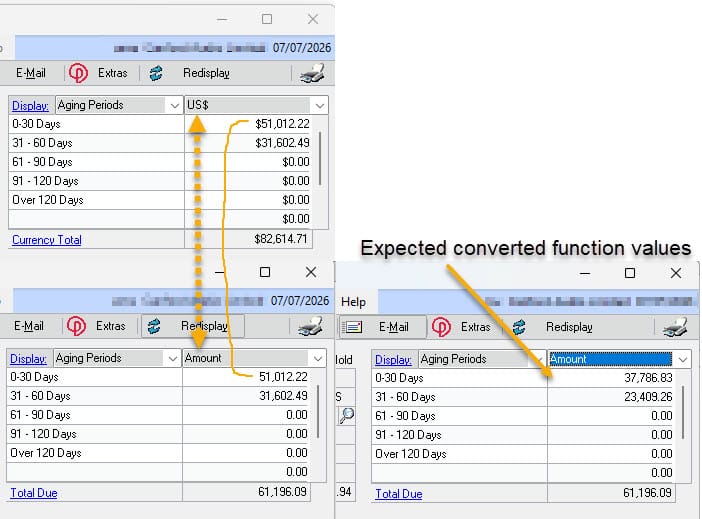Click Extras label in the bottom-right window toolbar
The width and height of the screenshot is (702, 519).
475,327
